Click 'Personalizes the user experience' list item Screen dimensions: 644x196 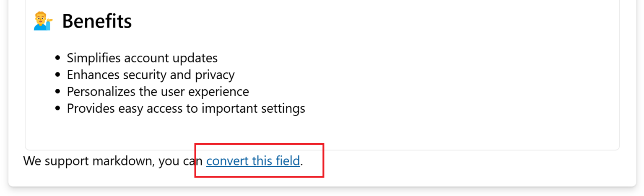[158, 91]
